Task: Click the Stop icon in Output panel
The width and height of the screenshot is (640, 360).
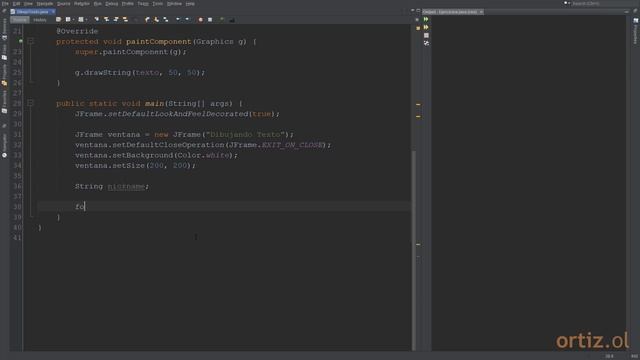Action: [426, 36]
